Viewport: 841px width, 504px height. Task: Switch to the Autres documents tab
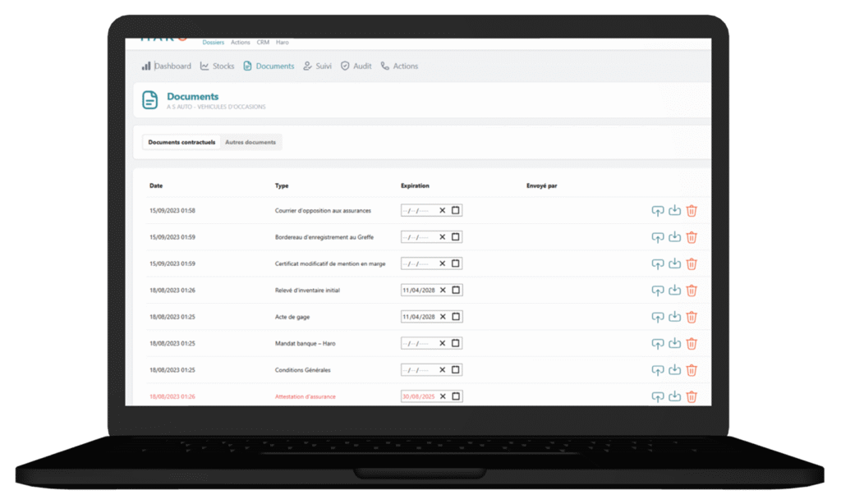[250, 142]
